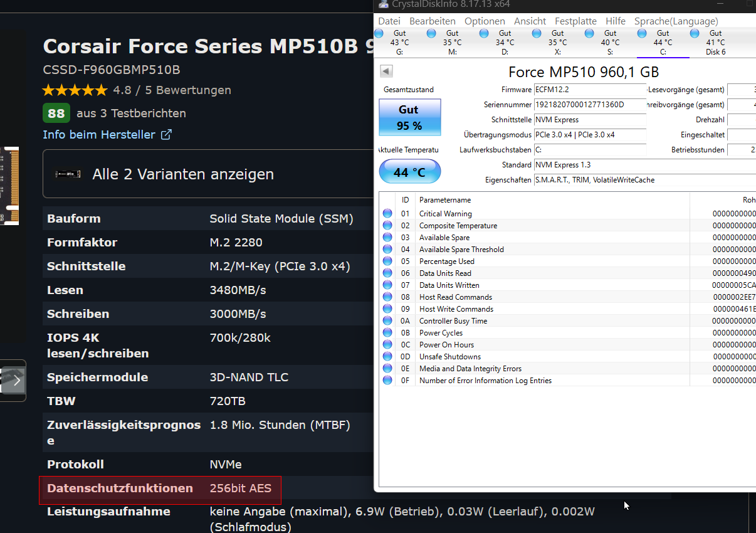Click the previous disk arrow button
Image resolution: width=756 pixels, height=533 pixels.
click(387, 71)
